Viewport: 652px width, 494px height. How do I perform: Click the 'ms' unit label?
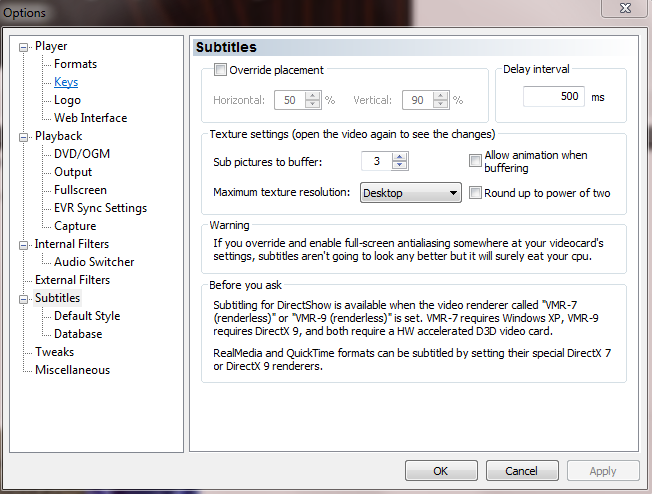tap(598, 97)
